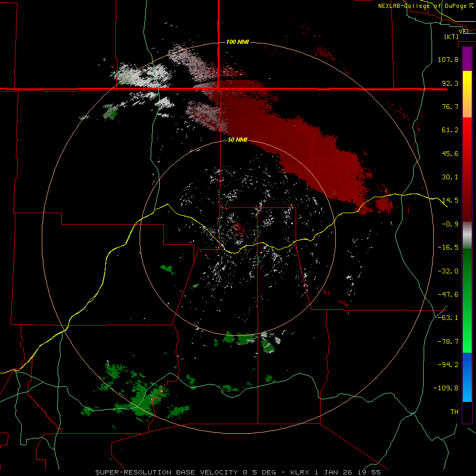Select the 92.3 scale value
The height and width of the screenshot is (476, 476).
[450, 83]
